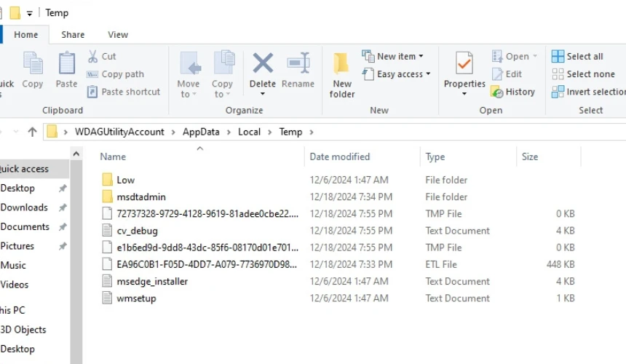This screenshot has width=626, height=364.
Task: Open Downloads in Quick access
Action: point(24,207)
